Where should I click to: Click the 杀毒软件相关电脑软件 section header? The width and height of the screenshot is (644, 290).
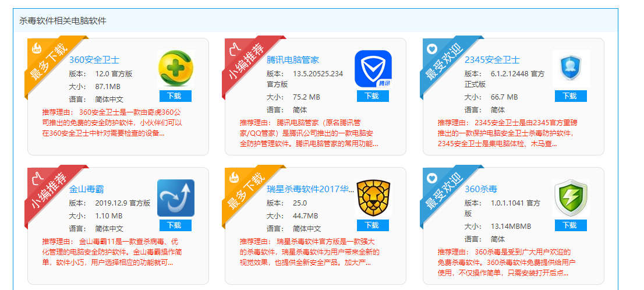tap(63, 20)
